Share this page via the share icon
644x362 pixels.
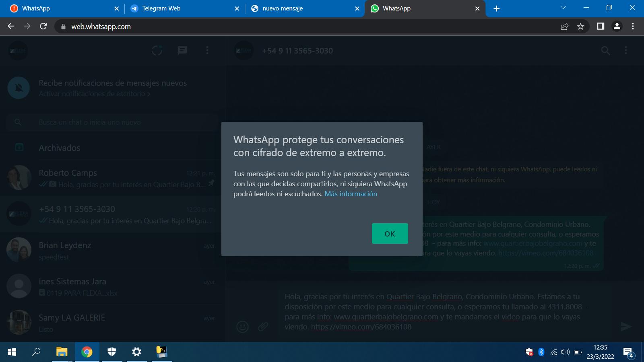[564, 27]
